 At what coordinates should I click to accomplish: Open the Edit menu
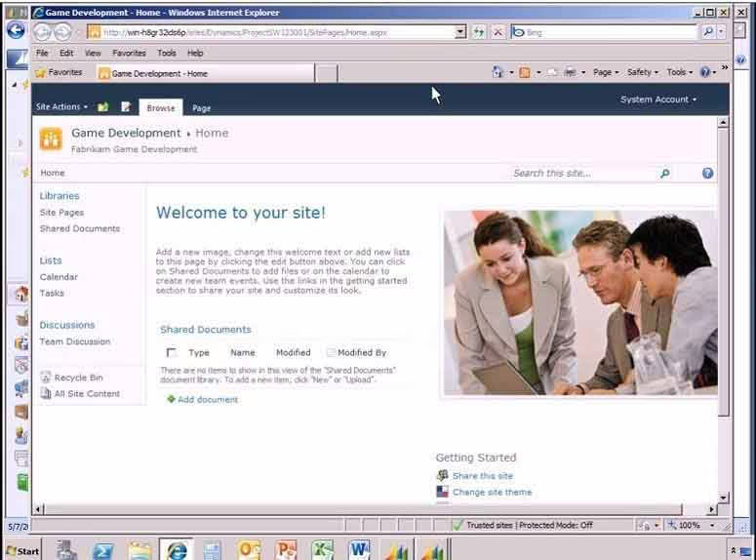click(x=66, y=53)
